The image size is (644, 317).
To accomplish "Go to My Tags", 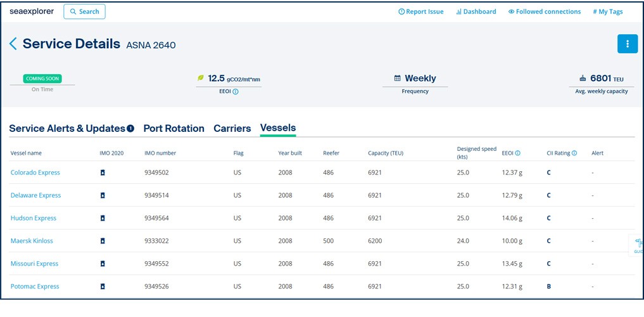I will (607, 11).
